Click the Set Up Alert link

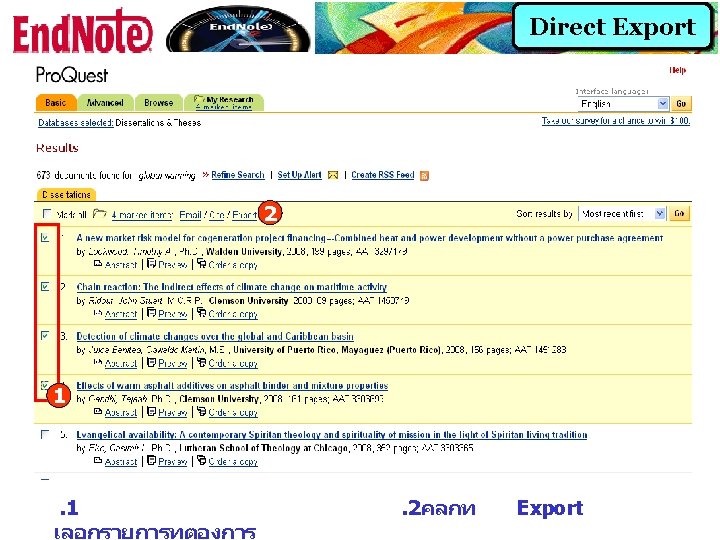coord(299,175)
